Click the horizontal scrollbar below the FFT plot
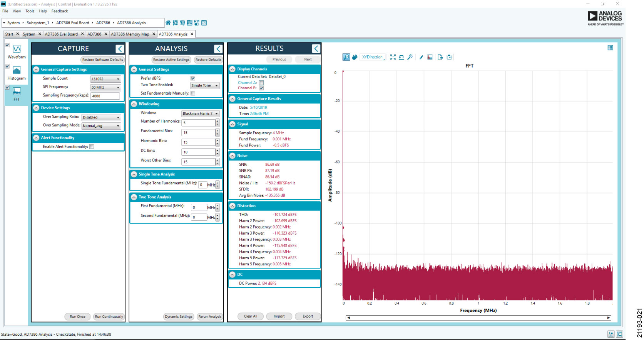Screen dimensions: 644x340 tap(478, 318)
